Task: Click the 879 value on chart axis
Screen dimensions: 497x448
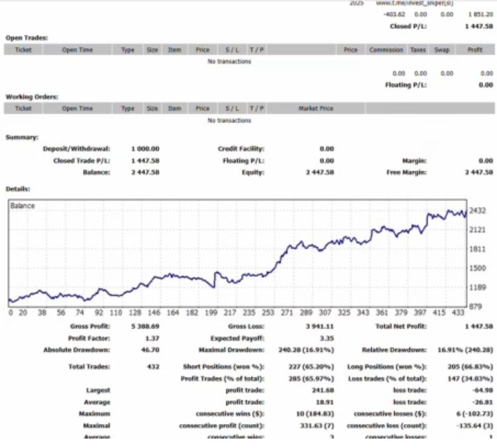Action: click(x=475, y=306)
